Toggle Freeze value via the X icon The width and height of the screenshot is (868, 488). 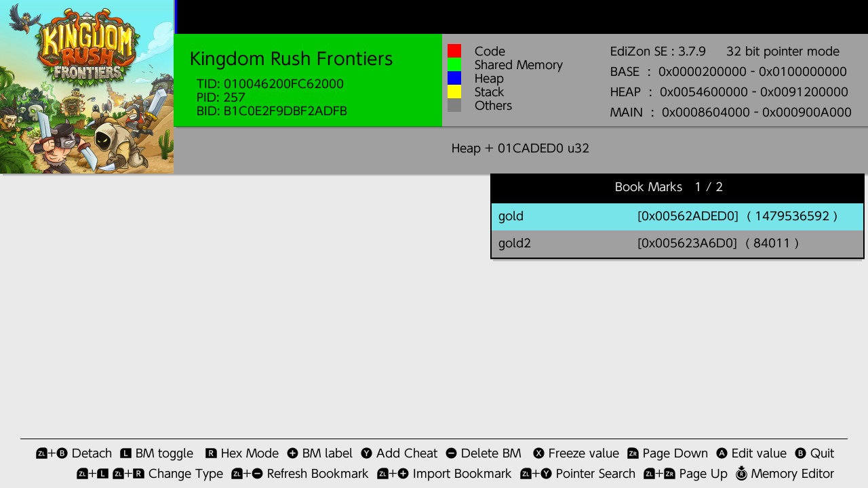[x=538, y=453]
